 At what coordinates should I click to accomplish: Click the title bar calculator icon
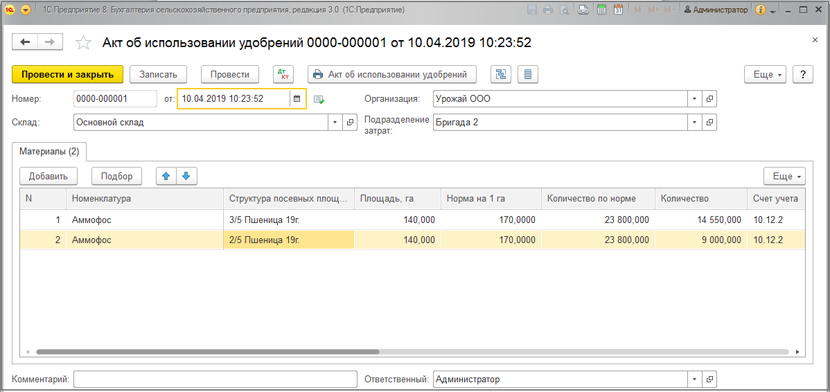(x=601, y=10)
